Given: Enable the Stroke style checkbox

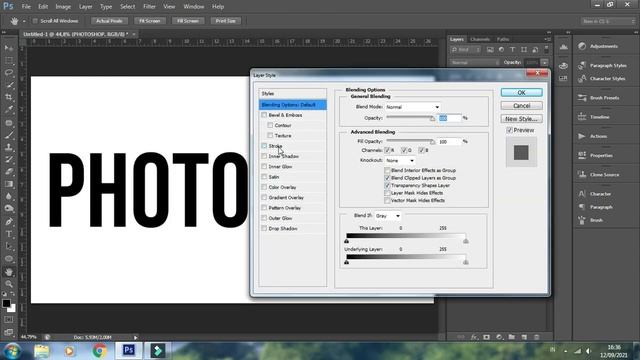Looking at the screenshot, I should pyautogui.click(x=264, y=146).
